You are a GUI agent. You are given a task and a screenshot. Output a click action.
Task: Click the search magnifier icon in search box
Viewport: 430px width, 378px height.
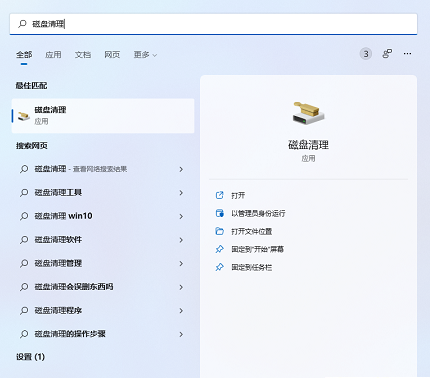[x=22, y=24]
